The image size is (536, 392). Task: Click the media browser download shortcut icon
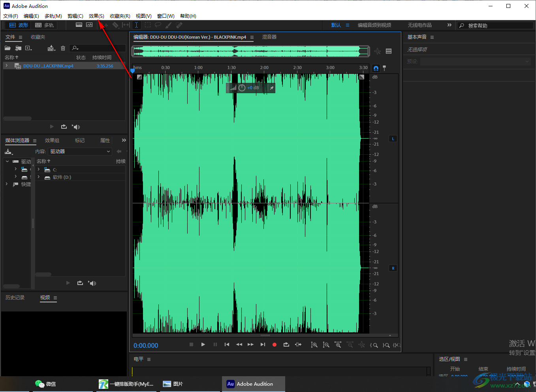(x=9, y=152)
